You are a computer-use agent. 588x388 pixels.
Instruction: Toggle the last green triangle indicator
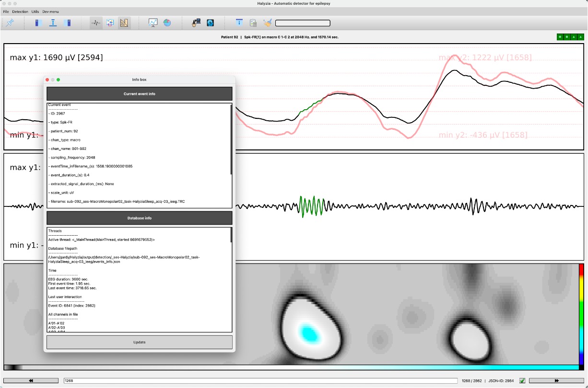click(581, 36)
